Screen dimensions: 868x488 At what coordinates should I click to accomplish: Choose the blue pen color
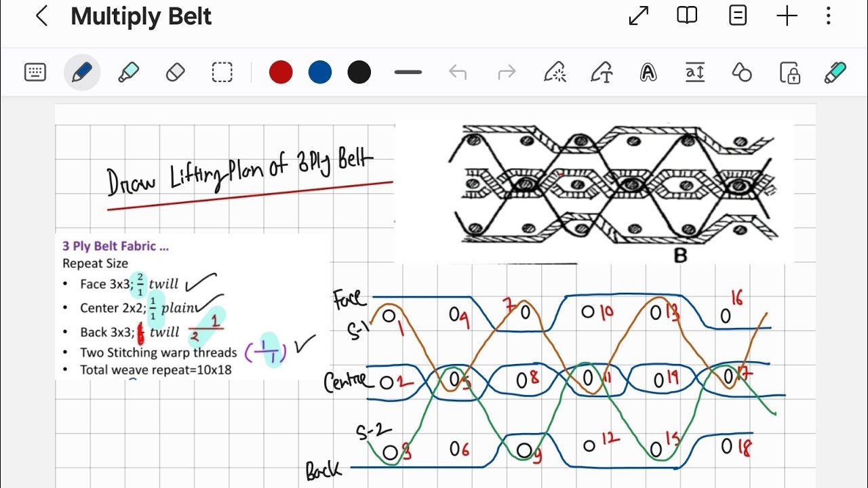point(320,72)
